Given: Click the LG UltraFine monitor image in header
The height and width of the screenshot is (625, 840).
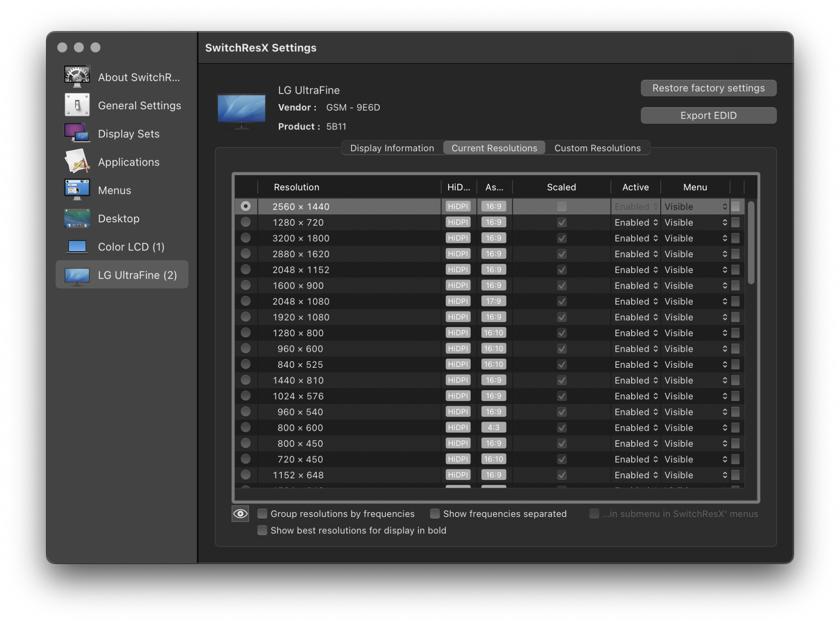Looking at the screenshot, I should pos(241,111).
